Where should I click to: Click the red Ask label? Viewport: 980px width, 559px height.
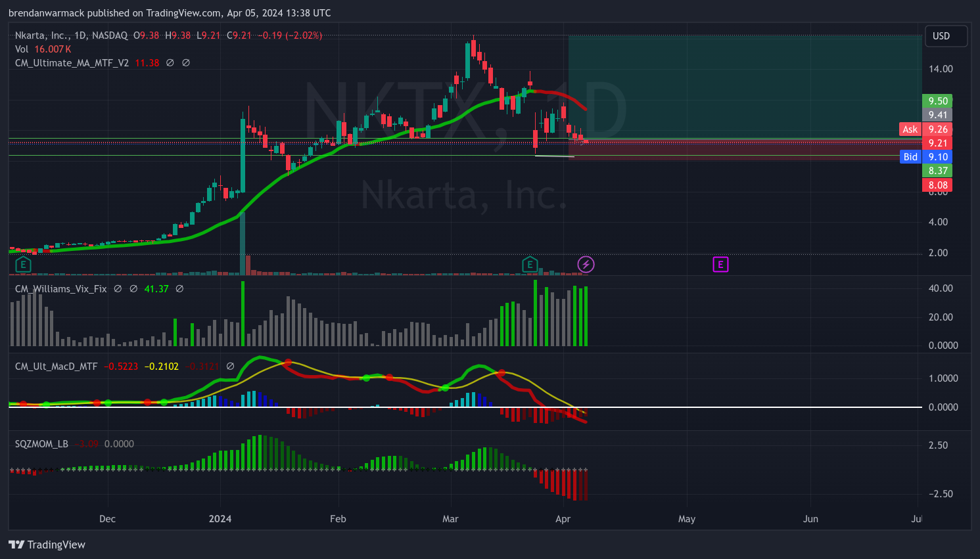tap(910, 129)
